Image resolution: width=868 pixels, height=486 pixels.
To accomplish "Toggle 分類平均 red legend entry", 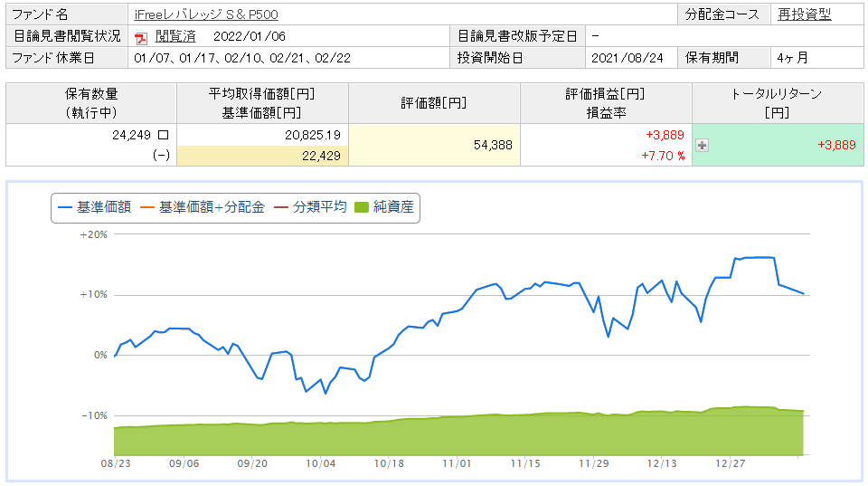I will click(310, 207).
